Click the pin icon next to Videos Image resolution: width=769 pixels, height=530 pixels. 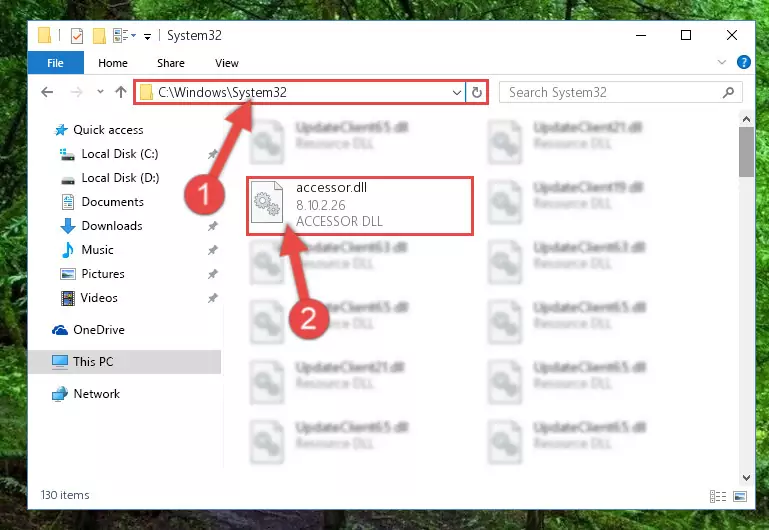(212, 298)
